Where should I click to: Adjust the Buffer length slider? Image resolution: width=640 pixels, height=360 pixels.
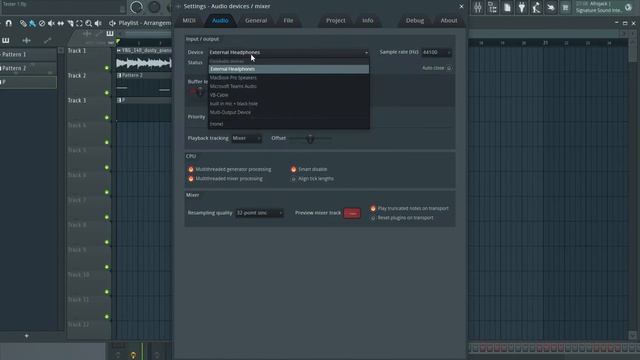(x=199, y=92)
